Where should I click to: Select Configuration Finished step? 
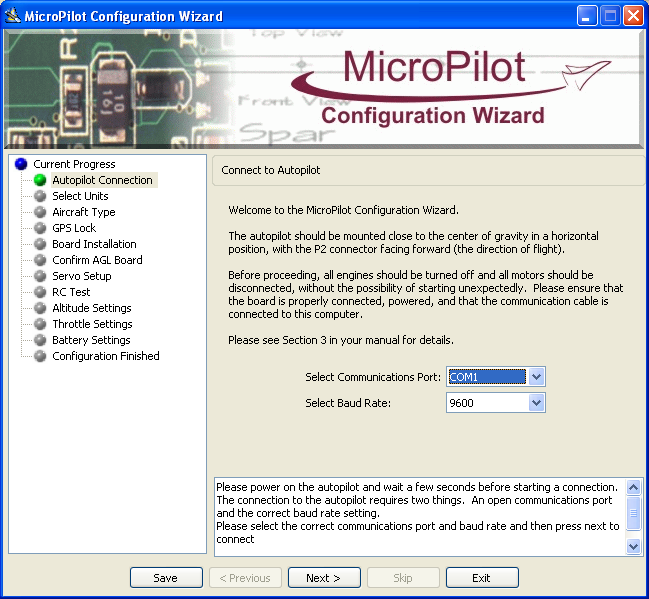click(106, 356)
